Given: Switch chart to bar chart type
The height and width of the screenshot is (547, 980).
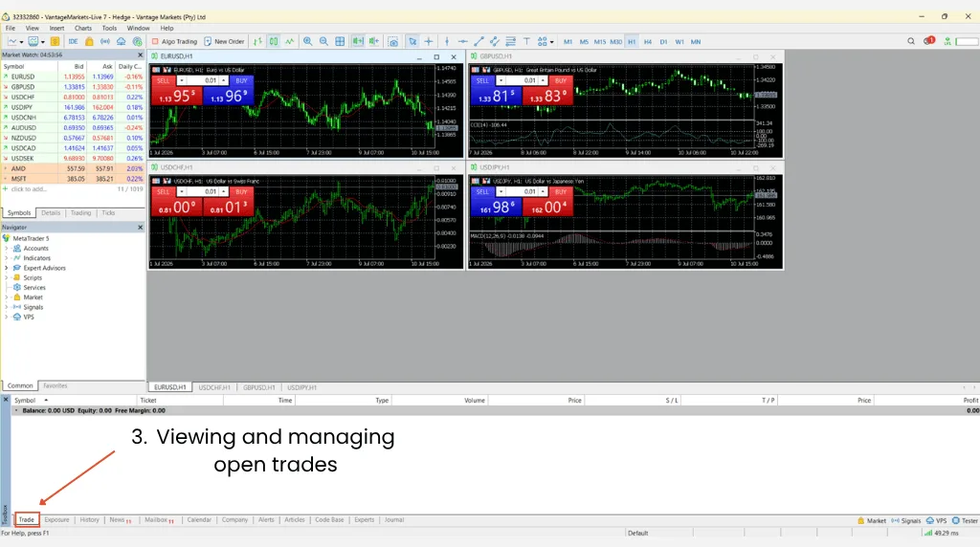Looking at the screenshot, I should (x=257, y=42).
